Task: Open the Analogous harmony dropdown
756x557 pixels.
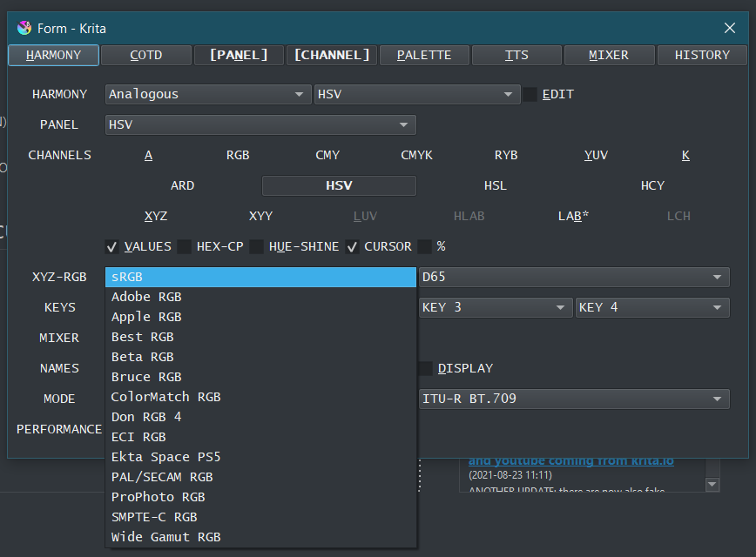Action: click(207, 94)
